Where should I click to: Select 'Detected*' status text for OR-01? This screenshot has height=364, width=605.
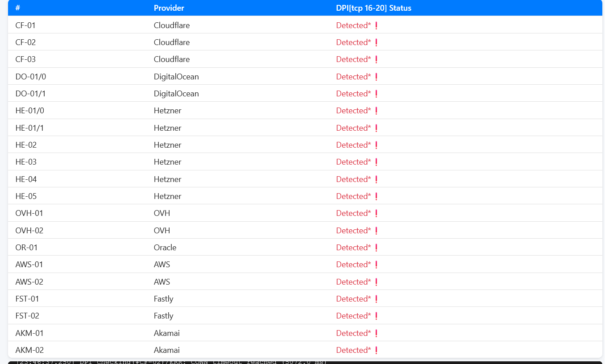click(353, 248)
